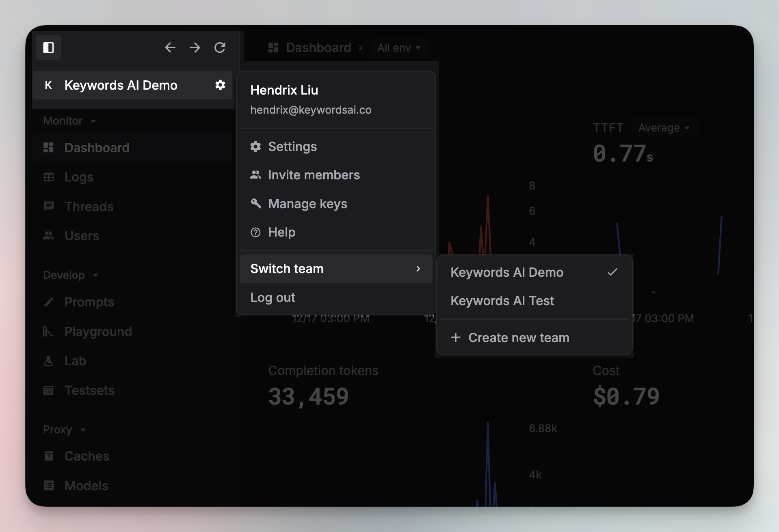Click the Caches archive icon
Viewport: 779px width, 532px height.
(x=48, y=456)
